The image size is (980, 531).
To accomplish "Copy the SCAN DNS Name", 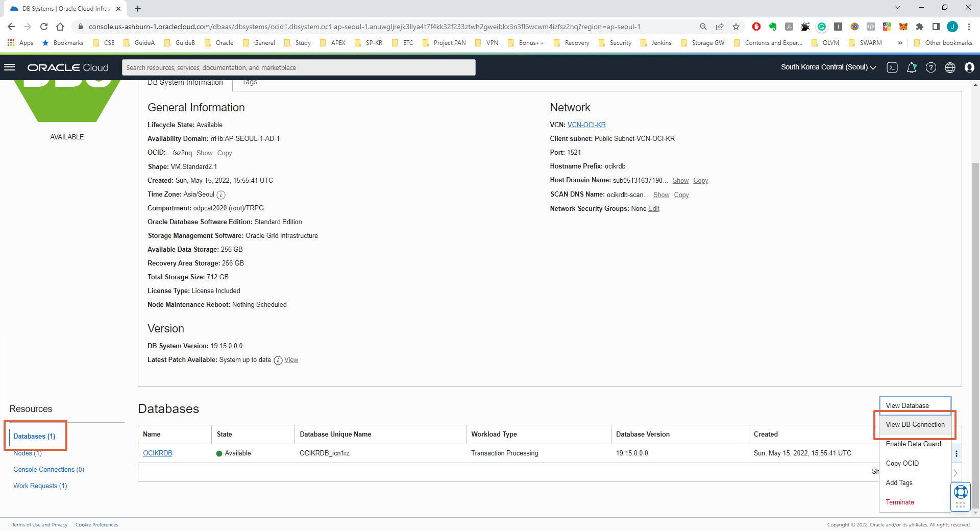I will click(681, 195).
